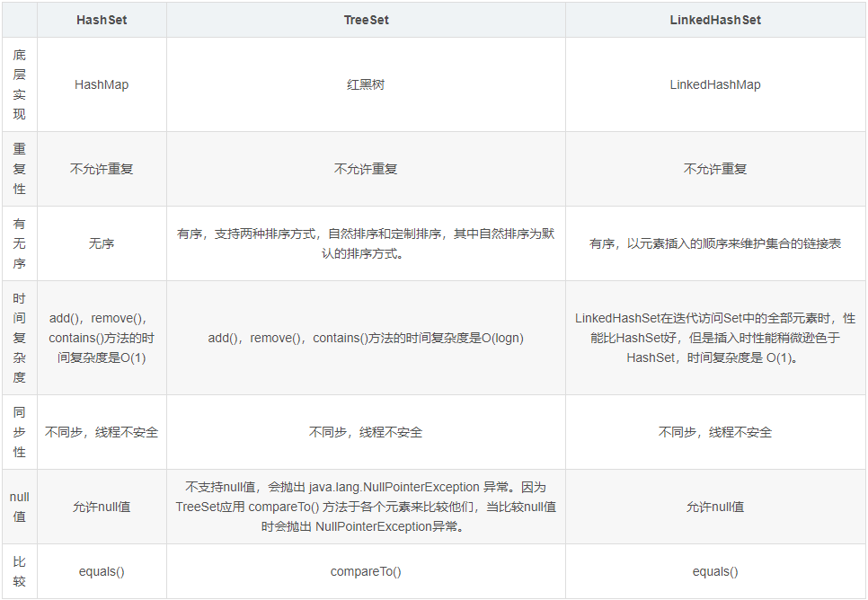The height and width of the screenshot is (600, 868).
Task: Select the 重复性 row label
Action: click(x=20, y=169)
